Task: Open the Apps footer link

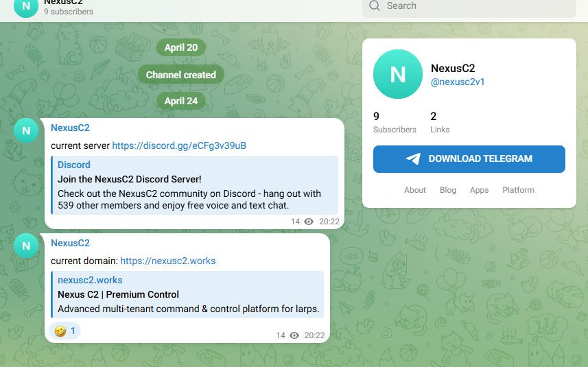Action: [x=479, y=190]
